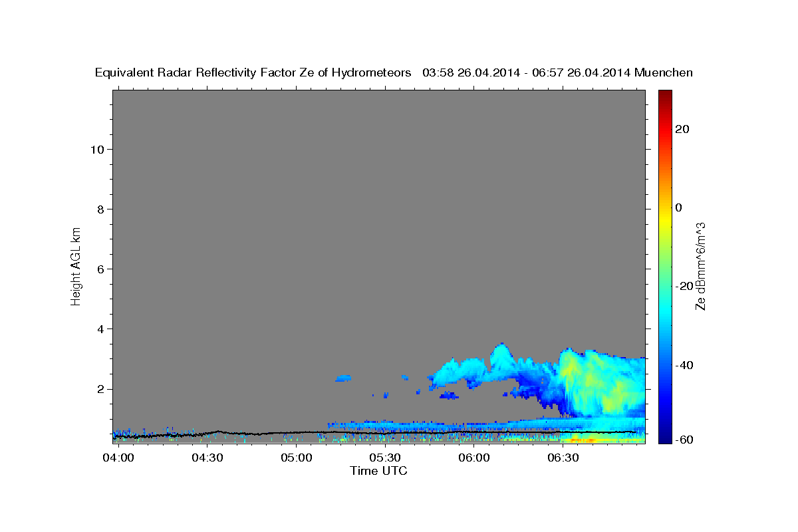This screenshot has height=532, width=798.
Task: Click the '04:30' time tick label
Action: tap(207, 458)
